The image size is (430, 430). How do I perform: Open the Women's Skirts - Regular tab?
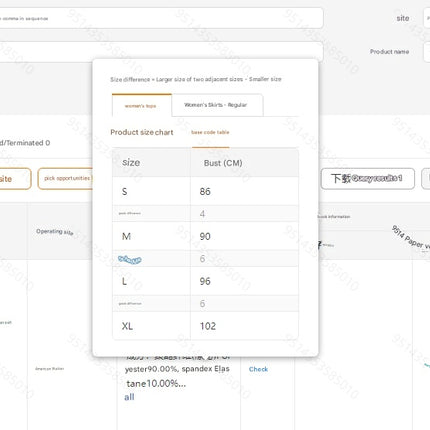[217, 105]
